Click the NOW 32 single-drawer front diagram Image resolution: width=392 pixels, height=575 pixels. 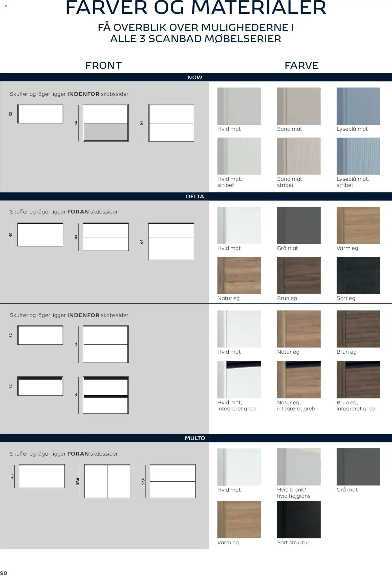click(40, 114)
